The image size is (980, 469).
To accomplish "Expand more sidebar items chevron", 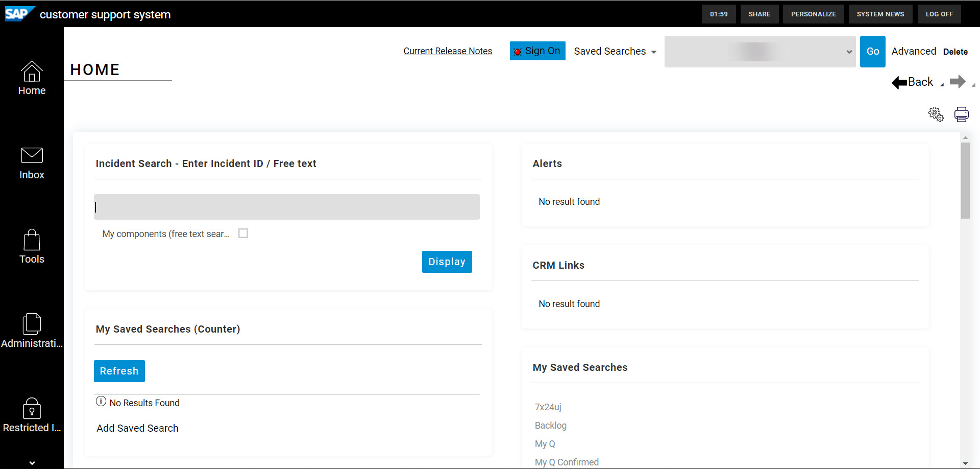I will (32, 463).
